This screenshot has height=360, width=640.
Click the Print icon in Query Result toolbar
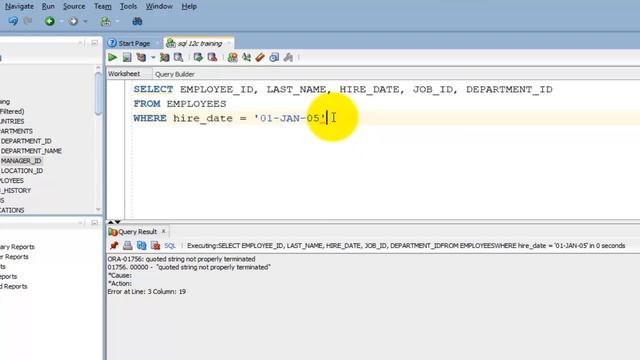(128, 246)
